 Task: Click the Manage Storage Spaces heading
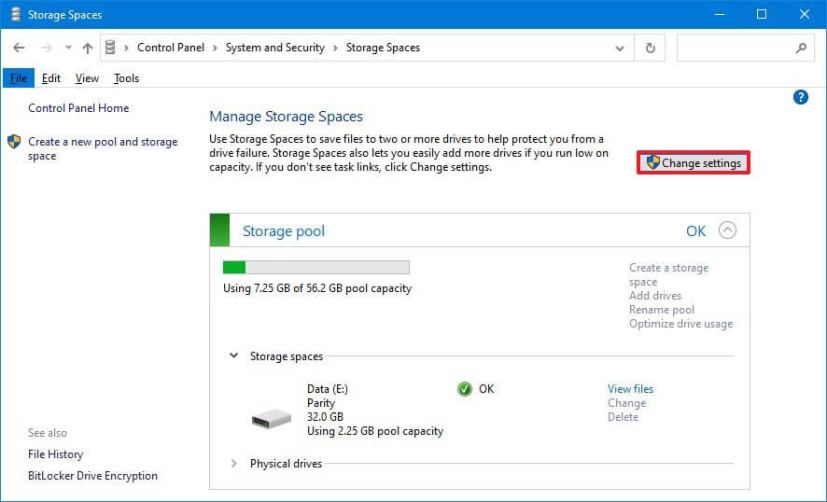point(286,117)
